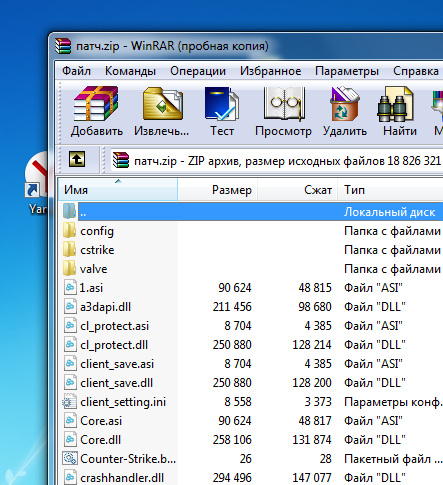443x485 pixels.
Task: Click the Core.asi file icon
Action: click(x=70, y=420)
